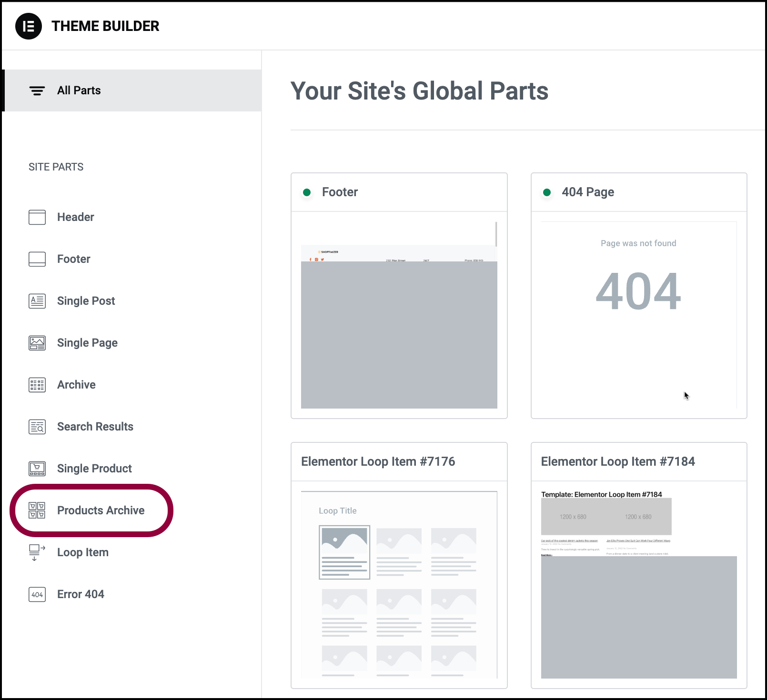Click the All Parts filter icon
This screenshot has width=767, height=700.
(x=37, y=90)
